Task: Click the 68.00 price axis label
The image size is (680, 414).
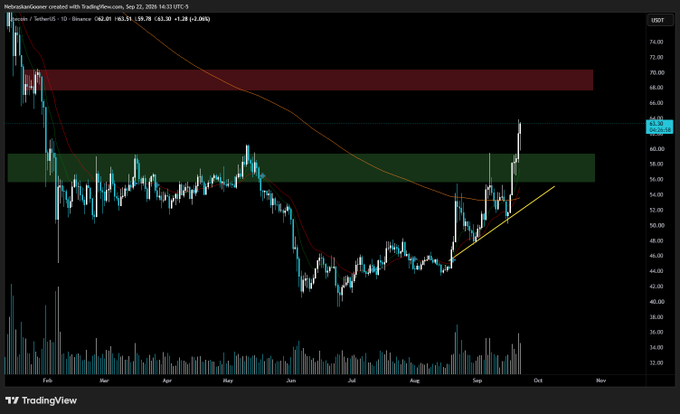Action: 656,88
